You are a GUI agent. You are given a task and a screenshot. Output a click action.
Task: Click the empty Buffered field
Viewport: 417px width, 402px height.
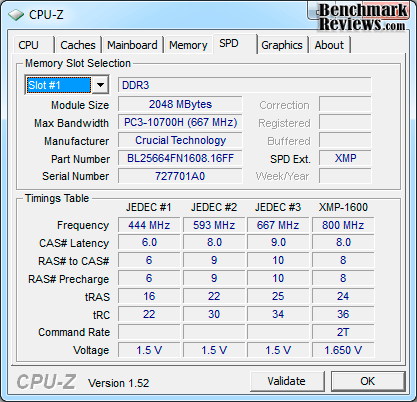coord(345,140)
